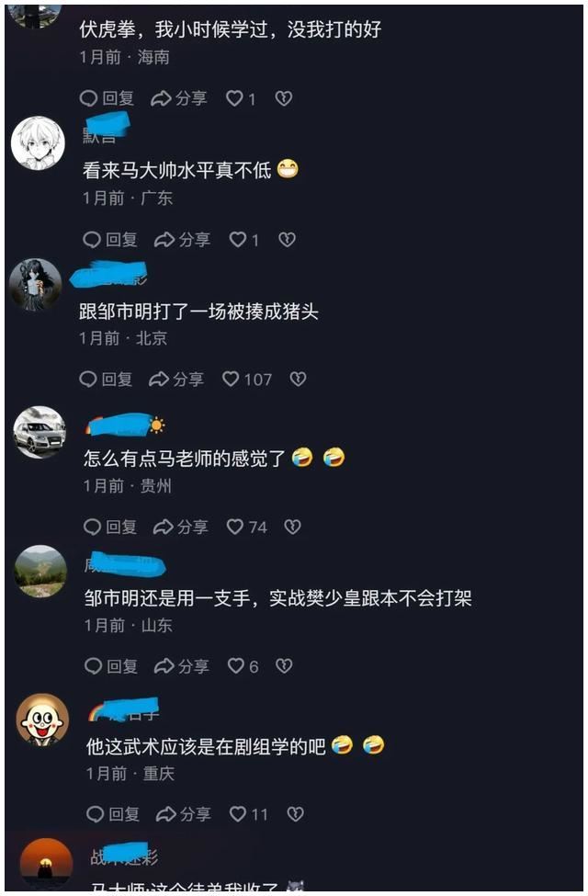Open the silver car avatar profile
This screenshot has height=896, width=588.
point(40,433)
